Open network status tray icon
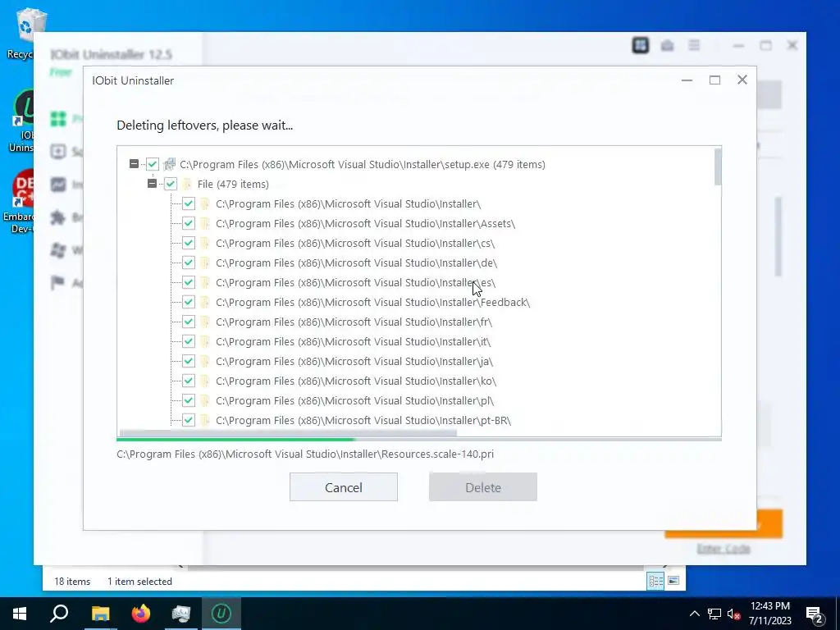 click(714, 614)
